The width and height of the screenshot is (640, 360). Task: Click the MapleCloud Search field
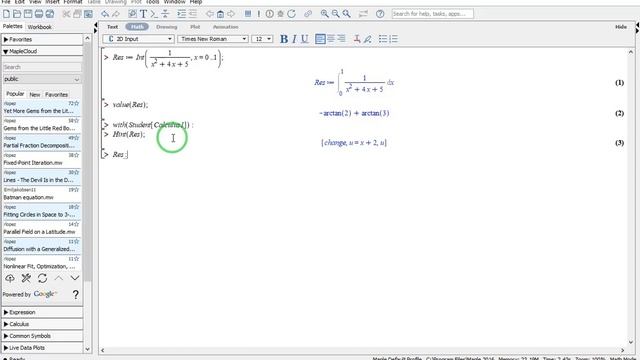point(42,67)
